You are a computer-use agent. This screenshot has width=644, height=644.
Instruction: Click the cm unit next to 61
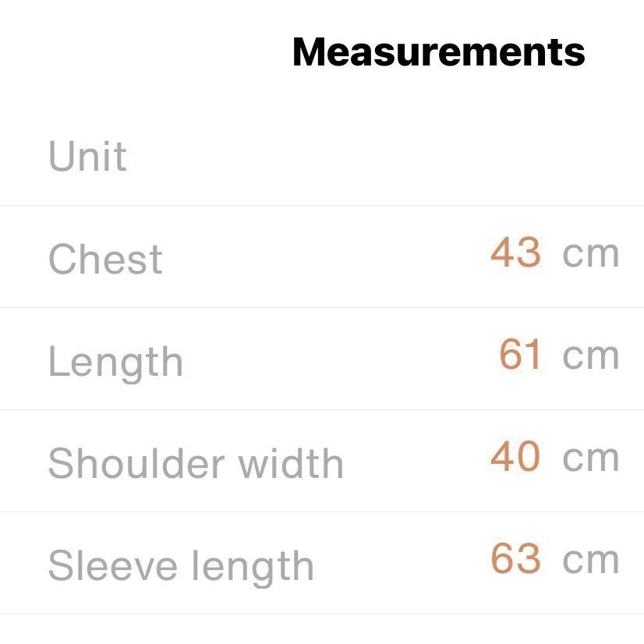pos(591,356)
